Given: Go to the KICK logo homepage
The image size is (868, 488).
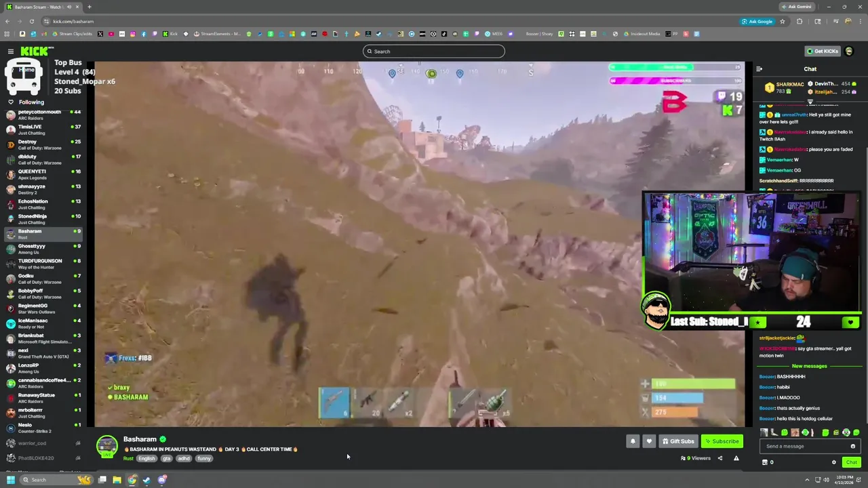Looking at the screenshot, I should click(35, 52).
